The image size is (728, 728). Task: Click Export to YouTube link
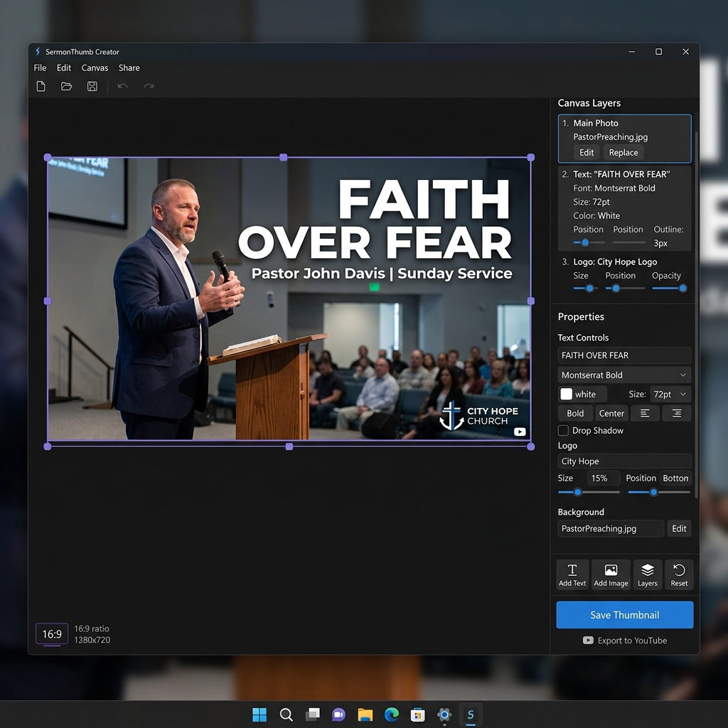(x=624, y=641)
